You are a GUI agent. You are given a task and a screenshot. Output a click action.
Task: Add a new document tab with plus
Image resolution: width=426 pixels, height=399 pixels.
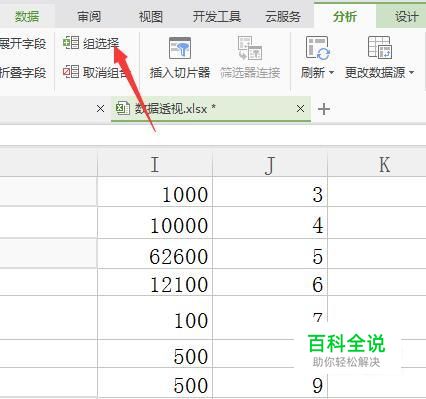tap(324, 109)
